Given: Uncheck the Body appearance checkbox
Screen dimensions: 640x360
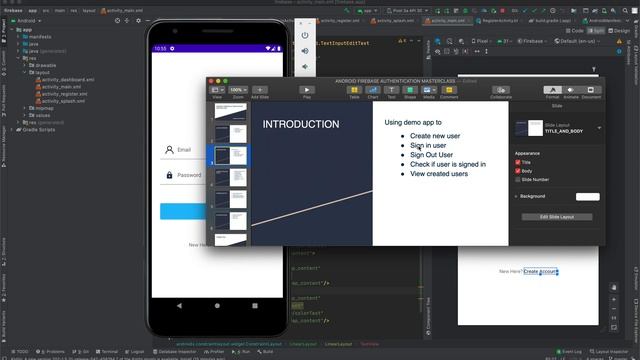Looking at the screenshot, I should tap(518, 171).
